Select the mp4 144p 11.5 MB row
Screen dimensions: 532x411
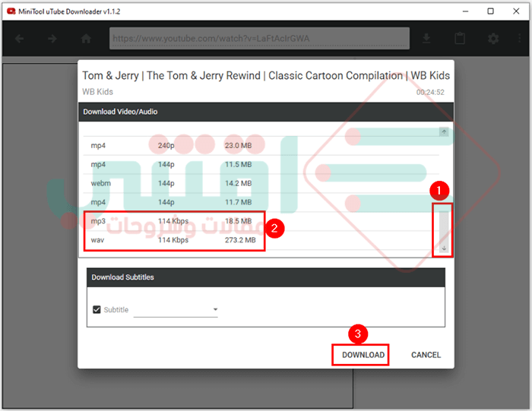click(x=261, y=164)
